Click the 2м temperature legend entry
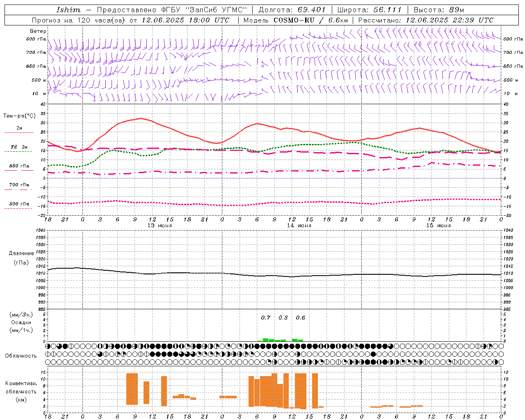 click(19, 128)
